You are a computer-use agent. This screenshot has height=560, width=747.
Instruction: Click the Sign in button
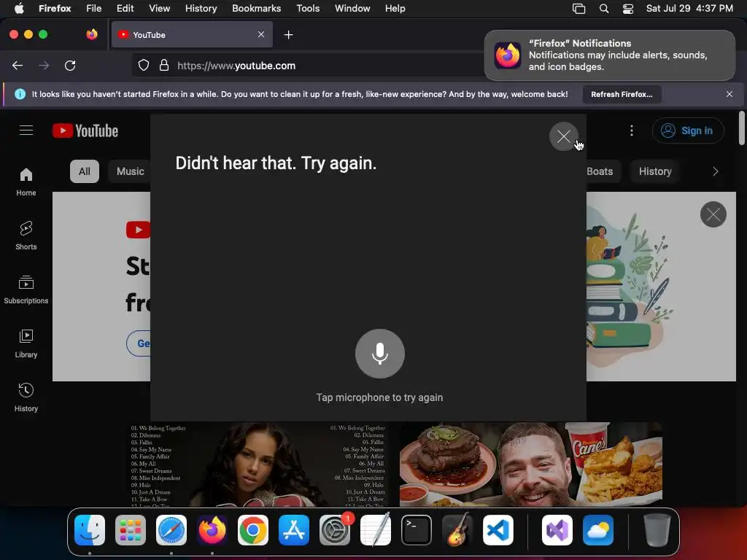point(688,131)
